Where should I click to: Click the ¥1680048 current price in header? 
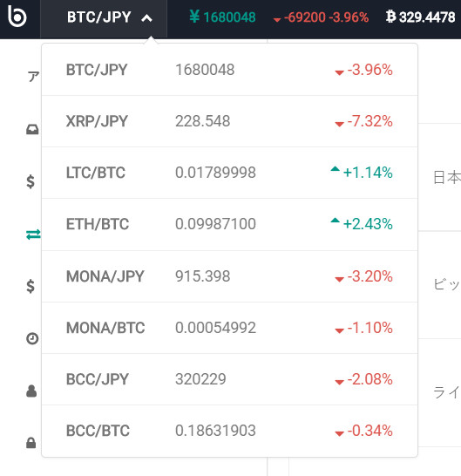click(x=222, y=17)
